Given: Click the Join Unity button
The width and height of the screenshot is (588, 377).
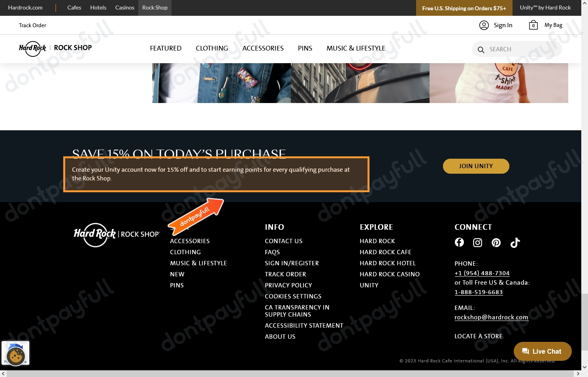Looking at the screenshot, I should click(x=476, y=166).
